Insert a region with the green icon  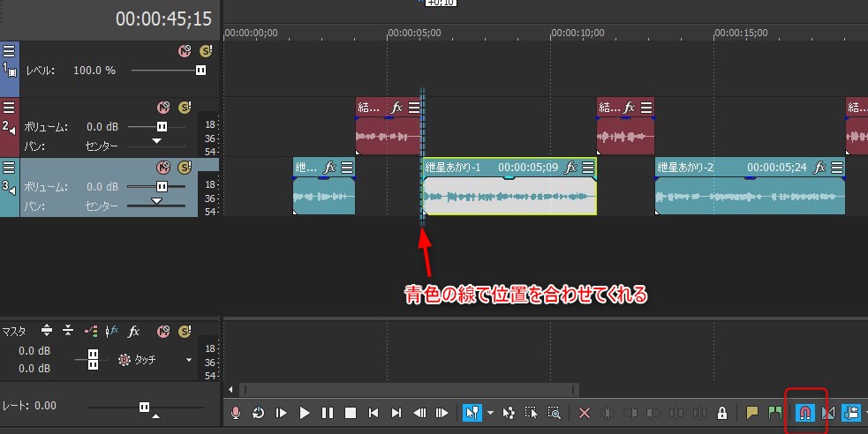point(775,413)
